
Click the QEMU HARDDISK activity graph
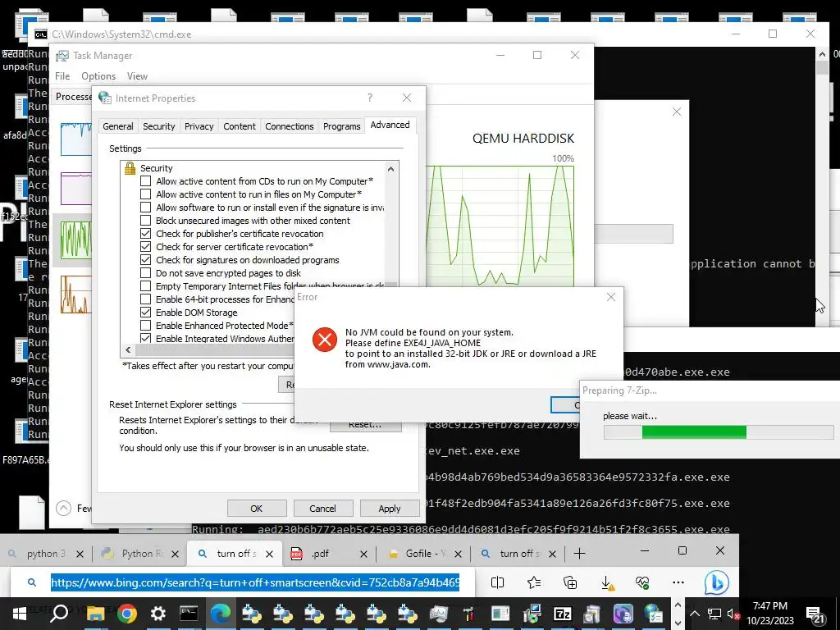pos(500,226)
